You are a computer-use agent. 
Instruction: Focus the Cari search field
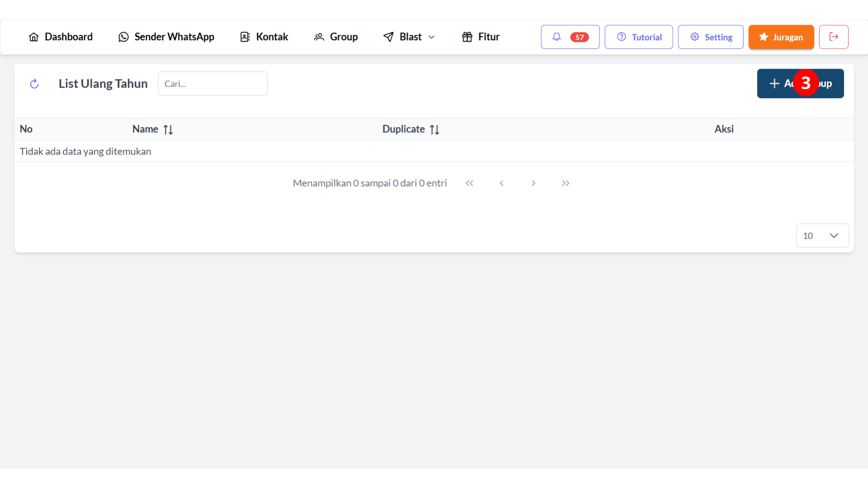(212, 84)
